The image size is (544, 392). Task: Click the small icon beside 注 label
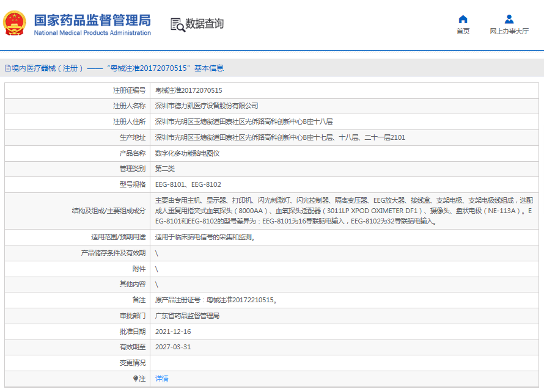pos(136,379)
